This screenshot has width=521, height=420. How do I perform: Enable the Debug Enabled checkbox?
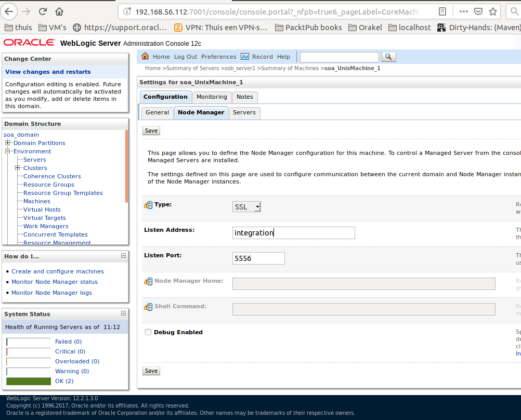[148, 332]
